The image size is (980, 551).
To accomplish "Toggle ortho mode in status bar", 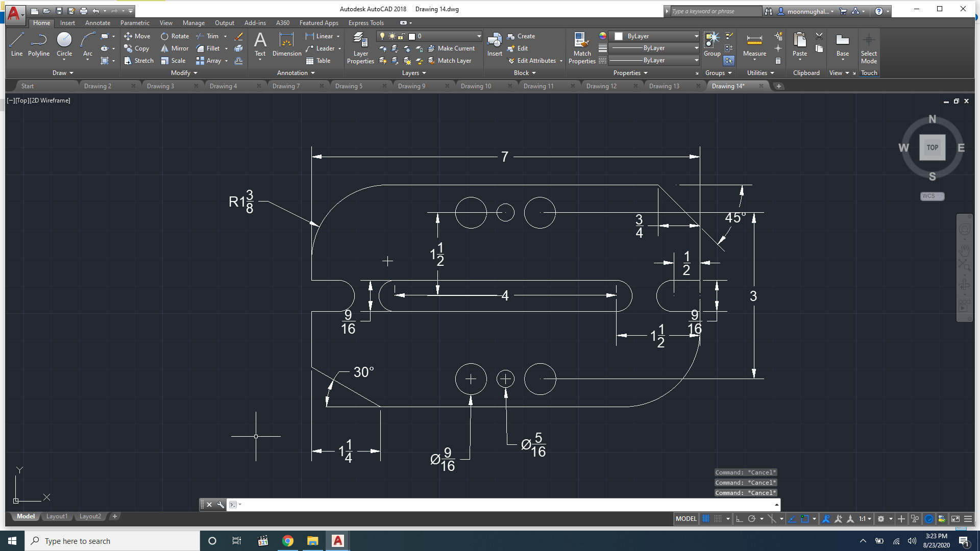I will (739, 519).
